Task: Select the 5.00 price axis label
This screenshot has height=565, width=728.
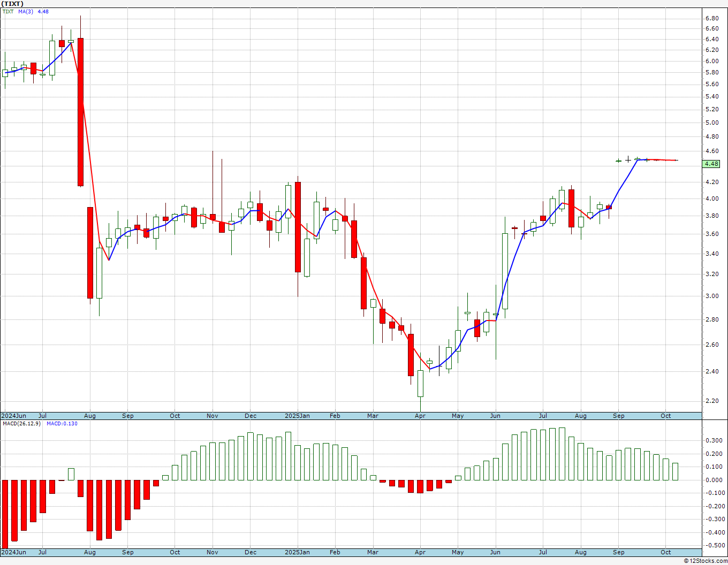Action: pos(712,123)
